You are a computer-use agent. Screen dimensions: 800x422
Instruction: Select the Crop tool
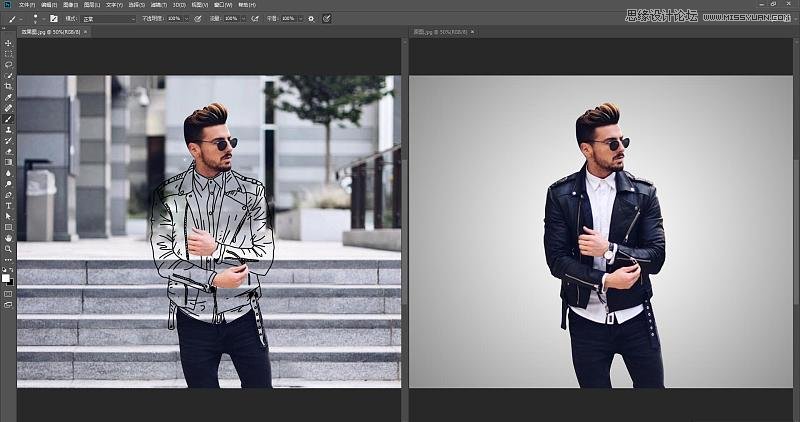8,86
